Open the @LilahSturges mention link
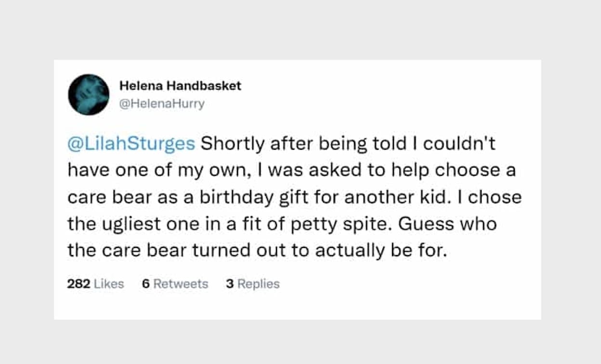The image size is (601, 364). [x=131, y=144]
